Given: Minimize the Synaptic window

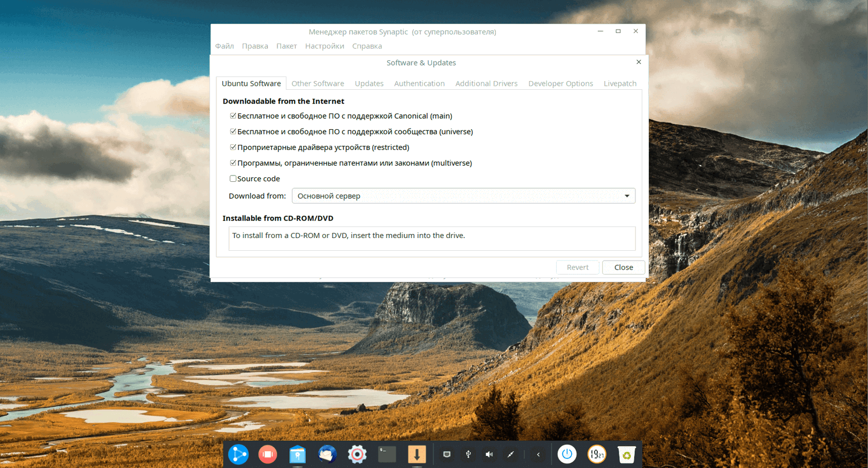Looking at the screenshot, I should click(601, 31).
